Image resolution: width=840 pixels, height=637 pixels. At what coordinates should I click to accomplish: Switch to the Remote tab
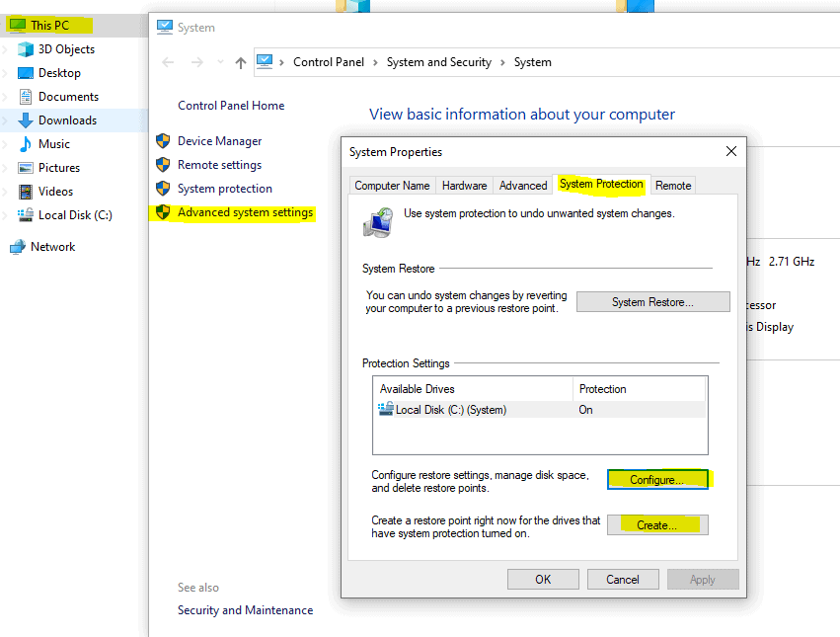tap(673, 186)
